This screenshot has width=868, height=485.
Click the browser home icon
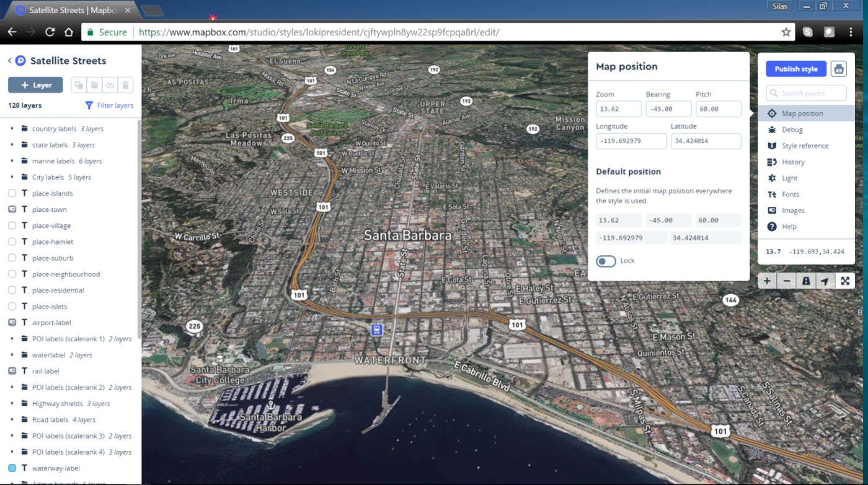click(69, 32)
